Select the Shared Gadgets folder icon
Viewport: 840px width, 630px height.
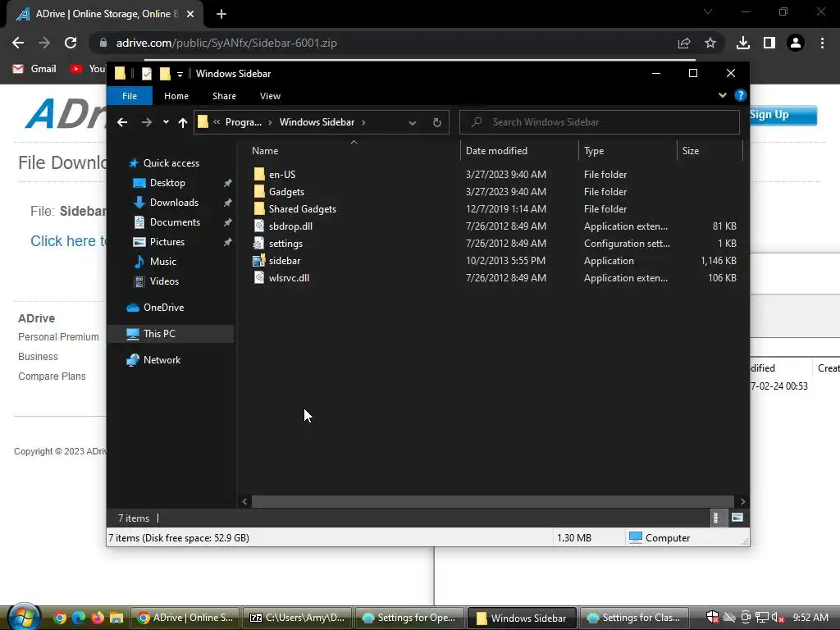tap(259, 208)
